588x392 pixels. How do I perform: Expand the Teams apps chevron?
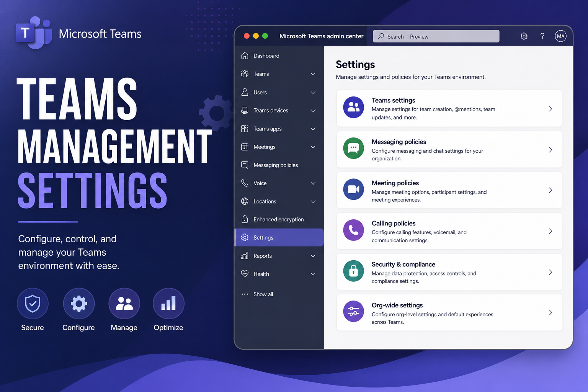click(x=313, y=129)
